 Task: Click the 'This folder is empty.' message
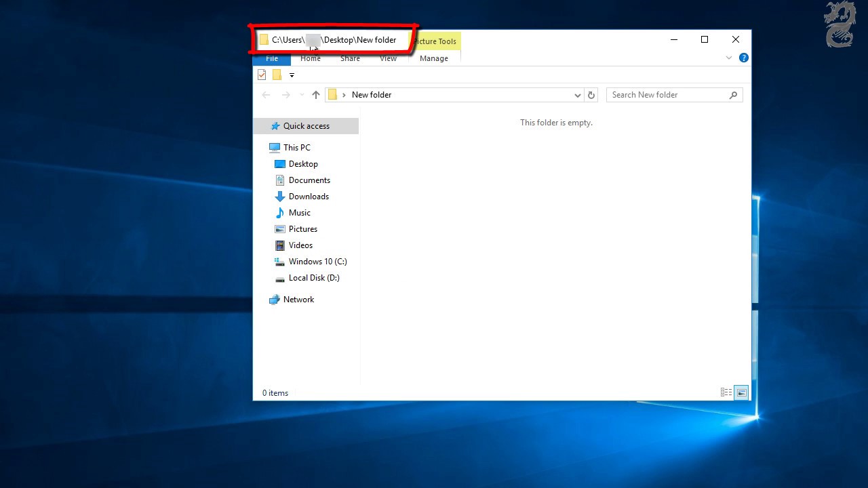tap(556, 123)
